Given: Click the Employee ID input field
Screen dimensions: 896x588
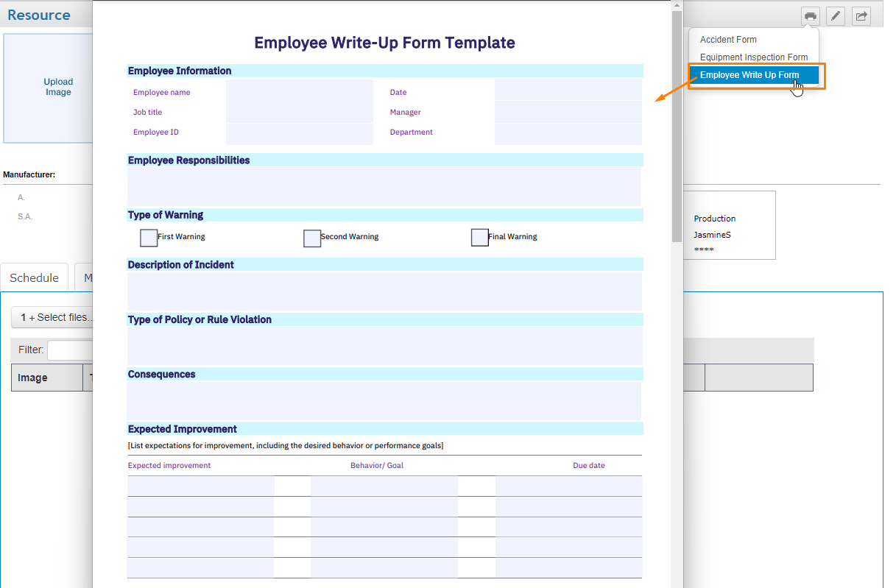Looking at the screenshot, I should pos(300,134).
